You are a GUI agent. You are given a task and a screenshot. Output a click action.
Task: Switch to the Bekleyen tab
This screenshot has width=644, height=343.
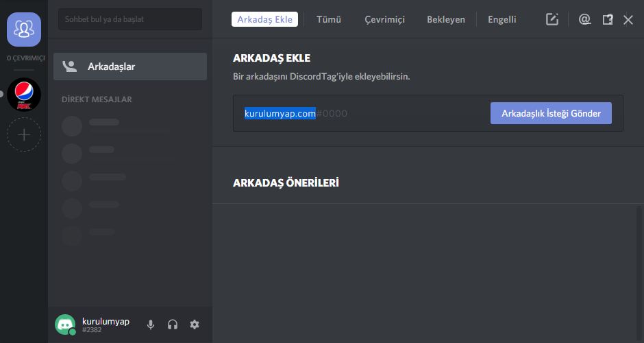coord(445,19)
